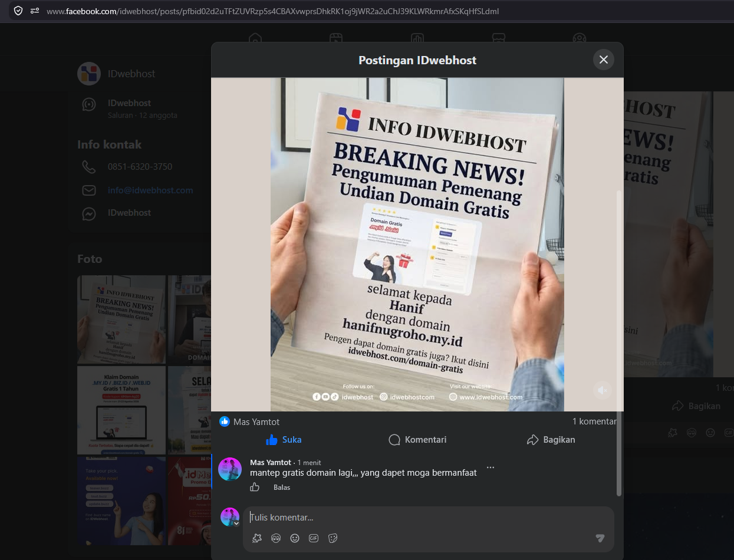The width and height of the screenshot is (734, 560).
Task: Unmute the video with the speaker icon
Action: pyautogui.click(x=602, y=390)
